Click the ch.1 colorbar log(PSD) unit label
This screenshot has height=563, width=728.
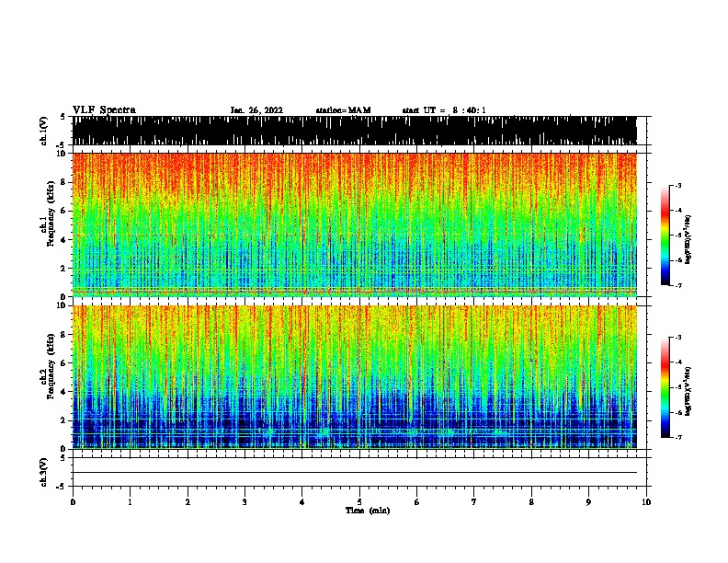point(688,239)
